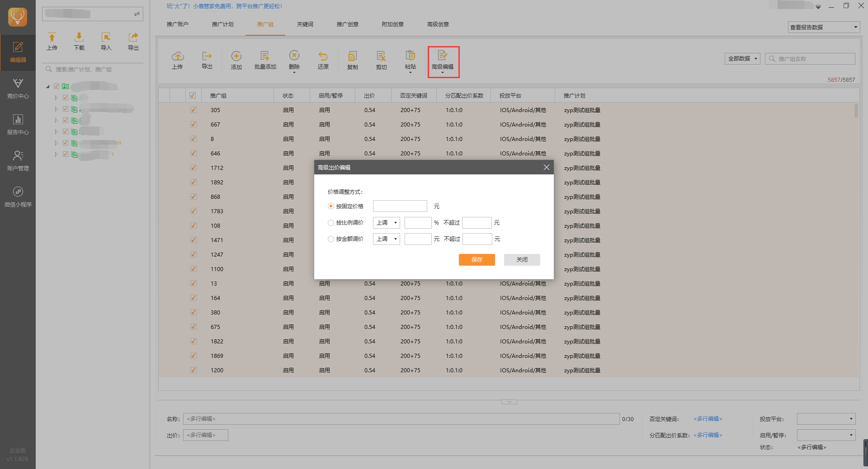Switch to the 推广账户 tab
The image size is (868, 469).
(x=177, y=24)
